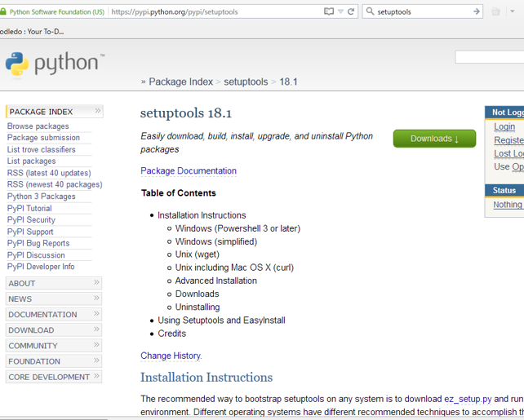Open PyPI Security link

(x=31, y=219)
